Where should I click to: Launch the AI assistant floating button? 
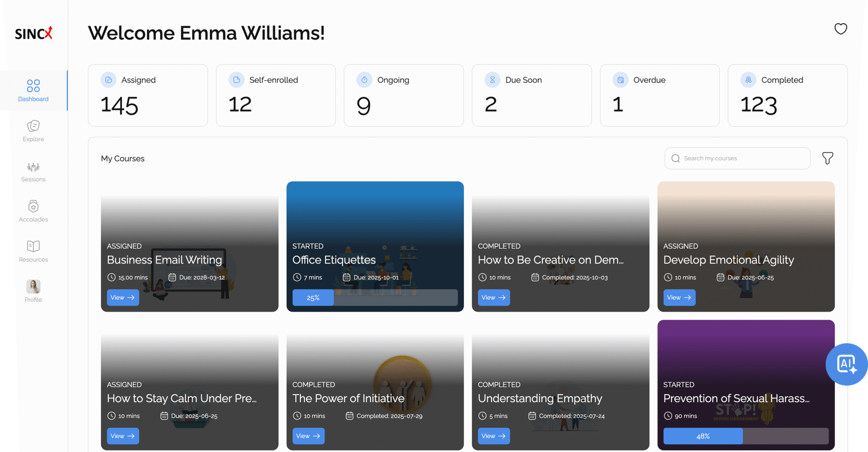point(846,364)
